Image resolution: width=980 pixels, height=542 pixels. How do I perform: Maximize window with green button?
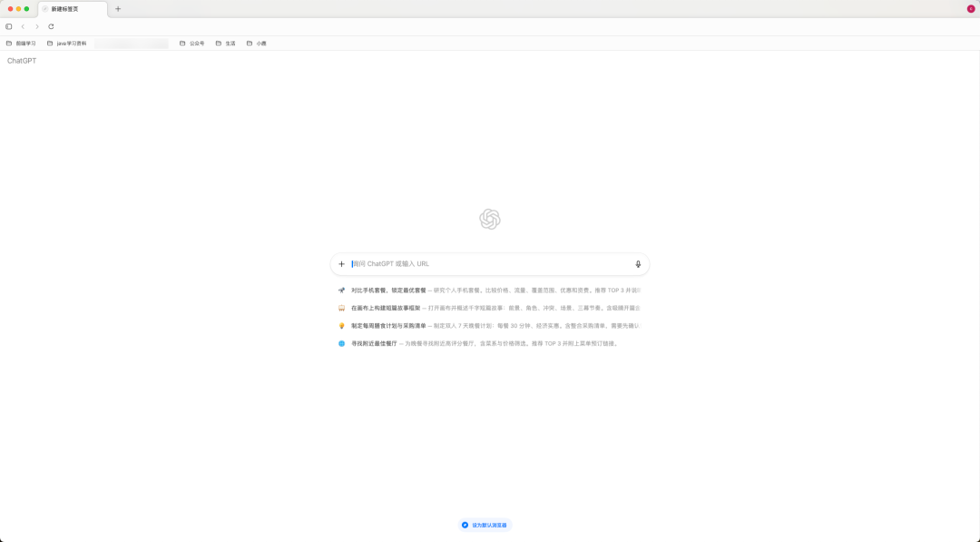coord(26,9)
